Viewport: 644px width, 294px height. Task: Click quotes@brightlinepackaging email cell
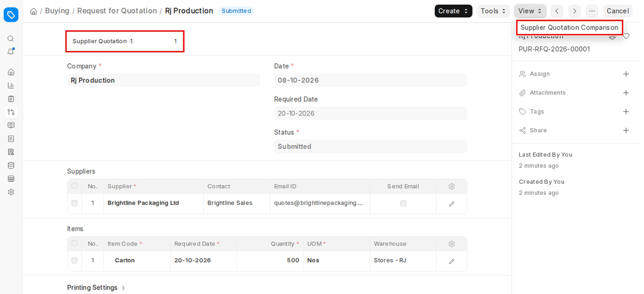pos(320,203)
